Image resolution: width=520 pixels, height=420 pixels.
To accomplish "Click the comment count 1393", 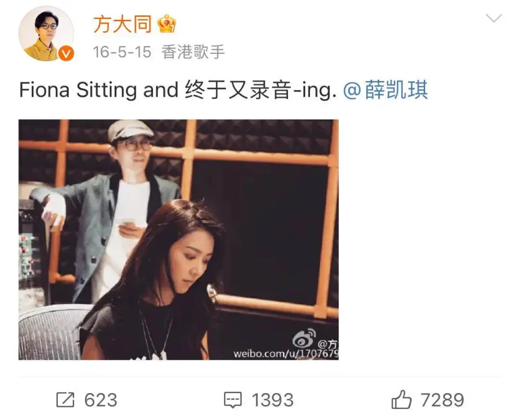I will tap(273, 400).
